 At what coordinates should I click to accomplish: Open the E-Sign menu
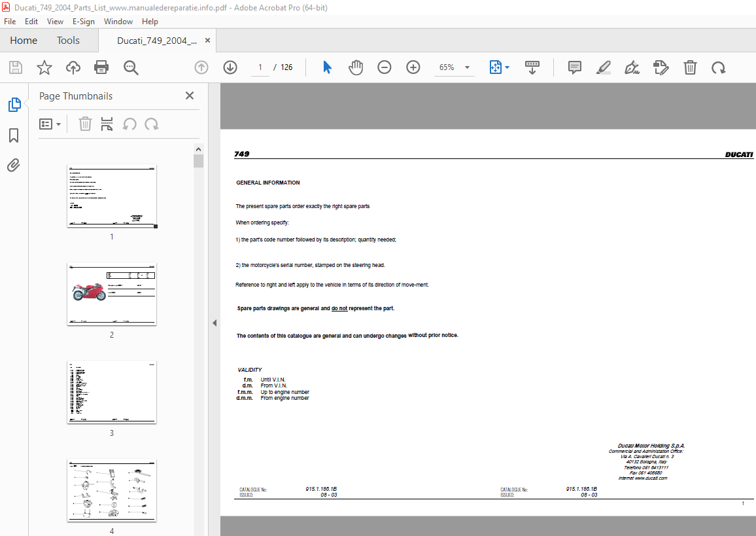click(84, 21)
